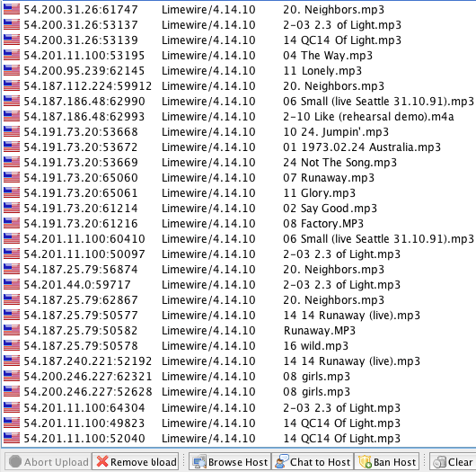Click the Abort Upload button label
Viewport: 476px width, 472px height.
(x=57, y=462)
